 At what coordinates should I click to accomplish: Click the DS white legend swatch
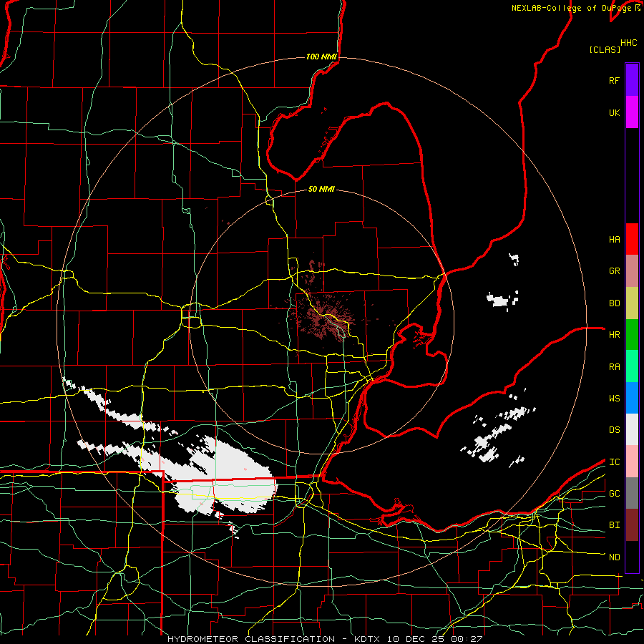click(x=632, y=429)
